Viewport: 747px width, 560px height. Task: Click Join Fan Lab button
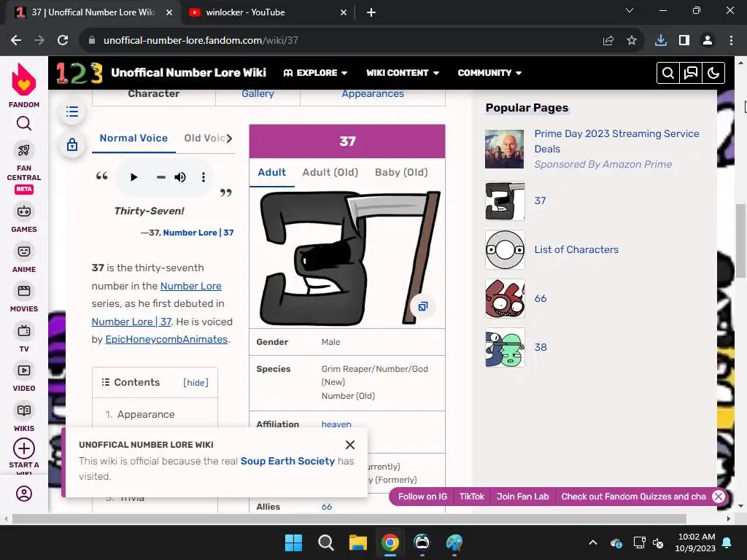[522, 497]
